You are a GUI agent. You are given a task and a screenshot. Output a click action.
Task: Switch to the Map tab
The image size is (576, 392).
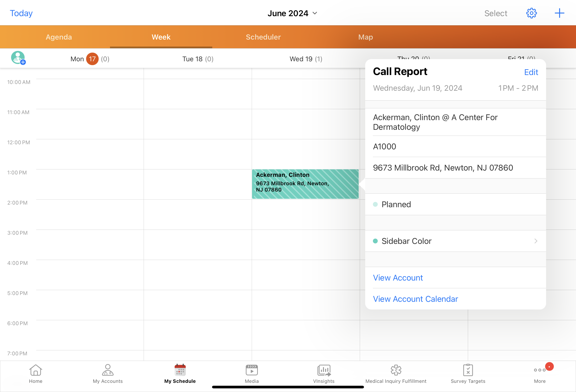[x=365, y=37]
